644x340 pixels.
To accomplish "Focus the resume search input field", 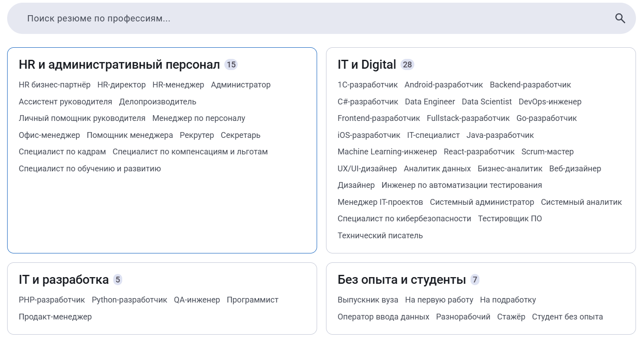I will pos(321,18).
